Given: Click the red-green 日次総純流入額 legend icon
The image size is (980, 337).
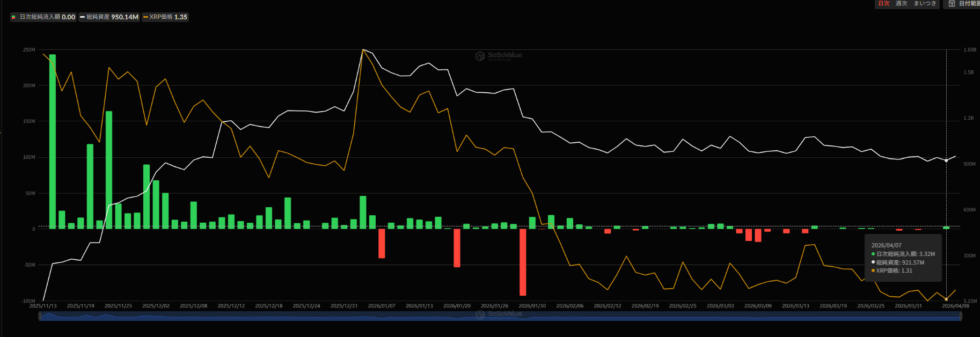Looking at the screenshot, I should [13, 17].
